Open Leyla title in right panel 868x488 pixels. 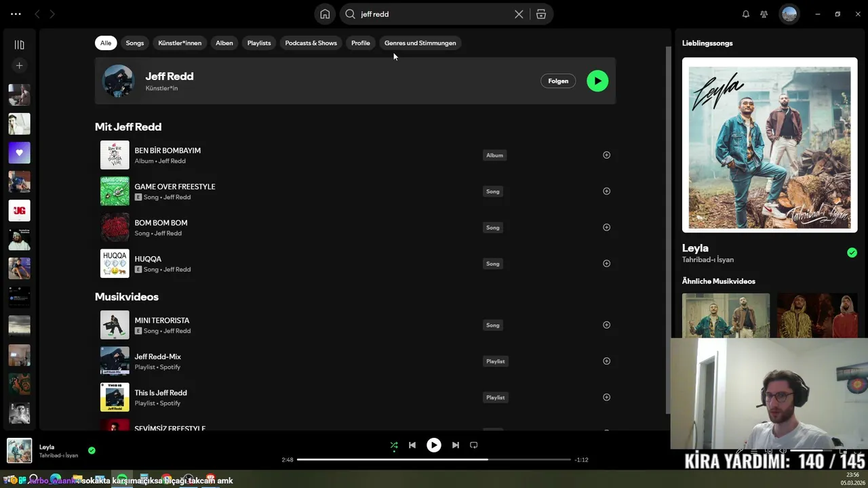pos(695,248)
